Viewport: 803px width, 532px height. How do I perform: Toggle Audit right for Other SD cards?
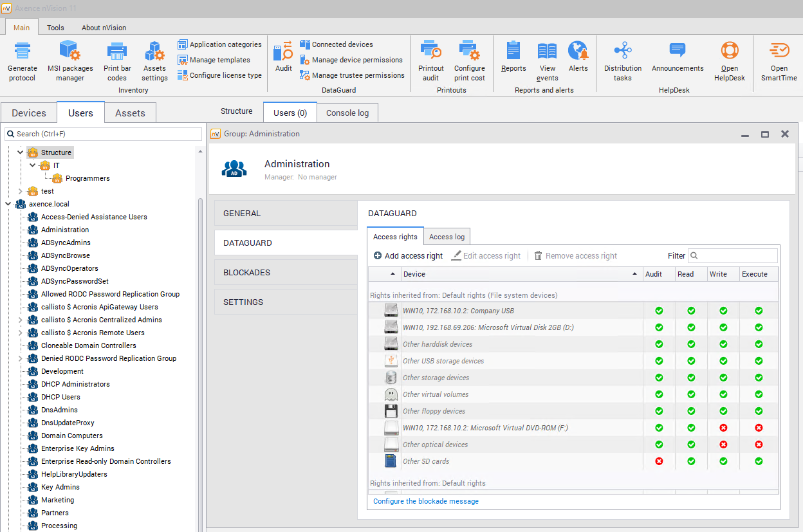pyautogui.click(x=659, y=461)
